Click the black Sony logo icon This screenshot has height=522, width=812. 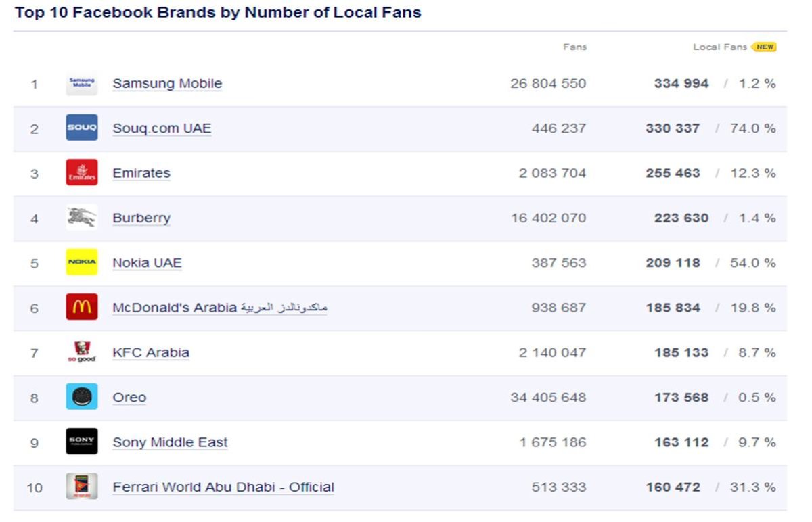click(82, 442)
